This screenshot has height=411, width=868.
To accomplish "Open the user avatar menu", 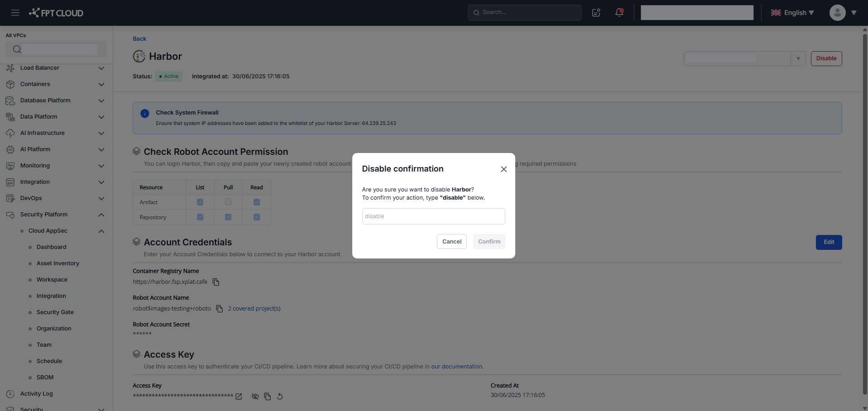I will coord(838,13).
